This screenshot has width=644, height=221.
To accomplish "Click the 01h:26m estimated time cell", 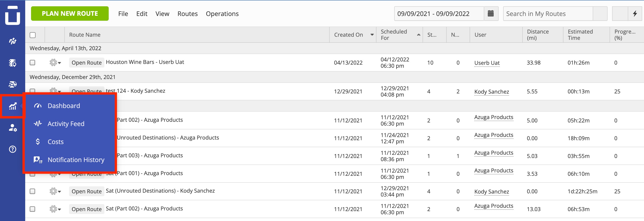I will click(579, 63).
